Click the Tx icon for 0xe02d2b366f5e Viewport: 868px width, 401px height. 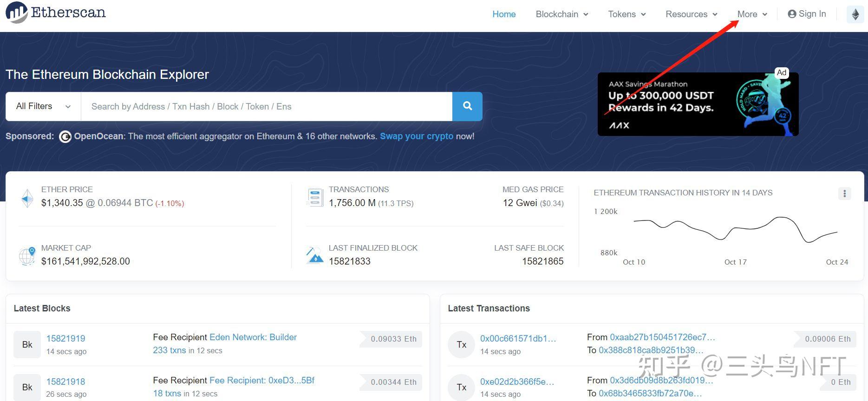(x=461, y=387)
